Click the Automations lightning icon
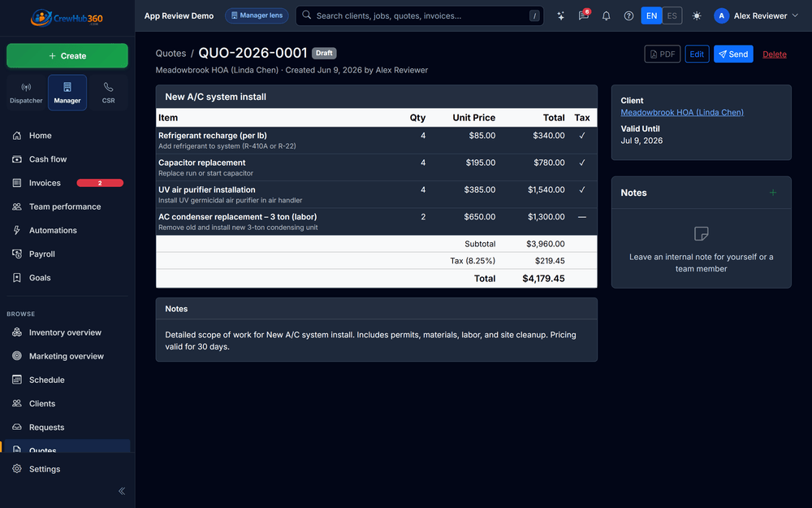812x508 pixels. click(17, 230)
